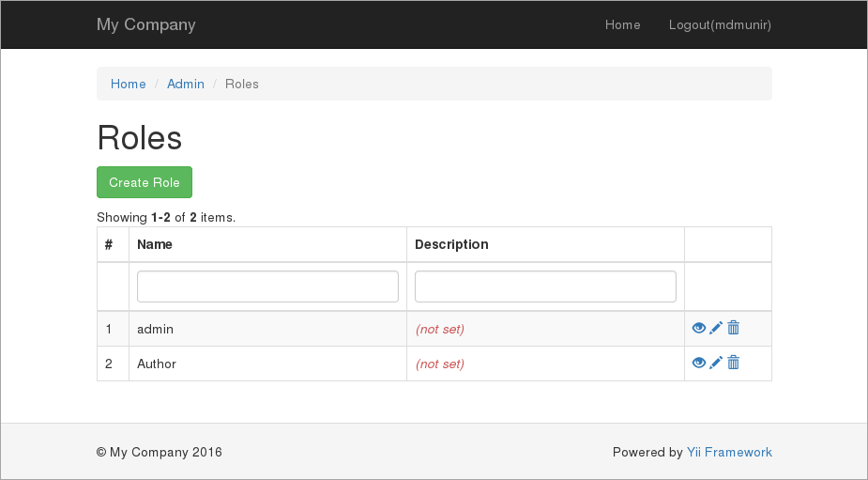Sort the table by Name column header

[x=155, y=244]
